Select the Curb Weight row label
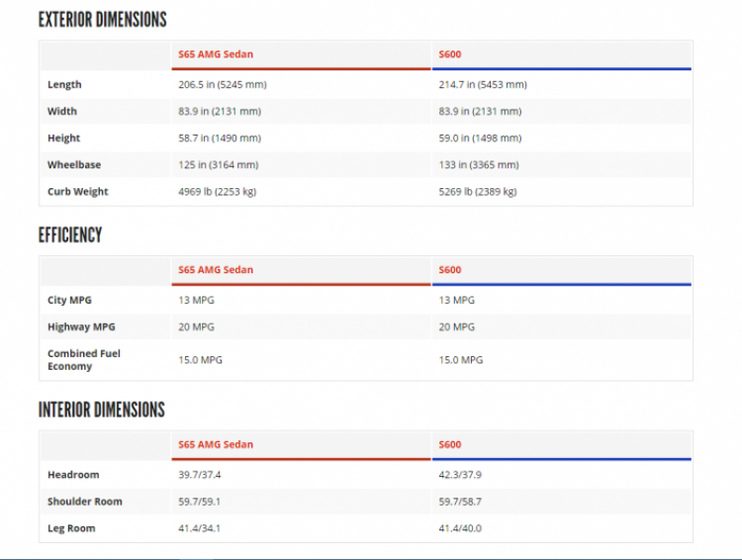This screenshot has width=742, height=560. pyautogui.click(x=77, y=192)
